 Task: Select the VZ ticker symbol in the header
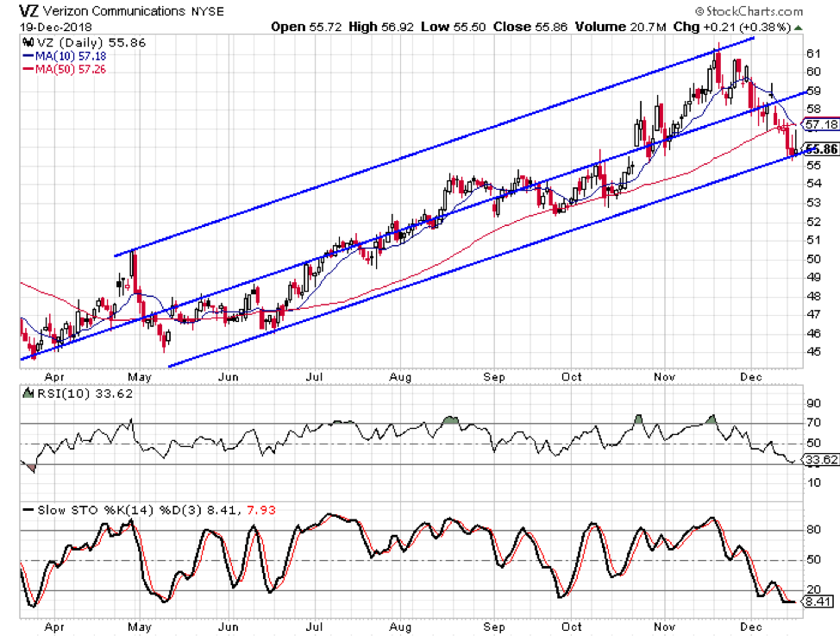click(x=29, y=11)
